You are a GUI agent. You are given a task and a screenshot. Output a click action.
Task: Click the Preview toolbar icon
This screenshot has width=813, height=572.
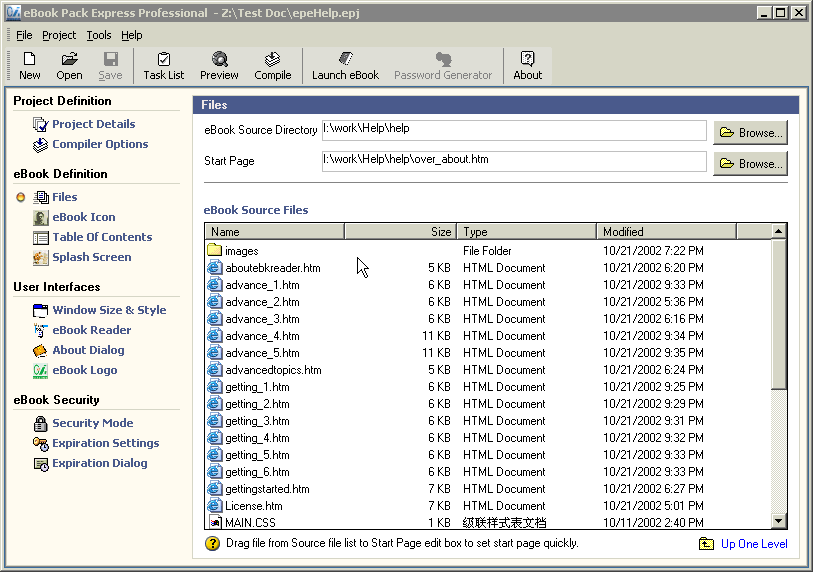tap(219, 66)
